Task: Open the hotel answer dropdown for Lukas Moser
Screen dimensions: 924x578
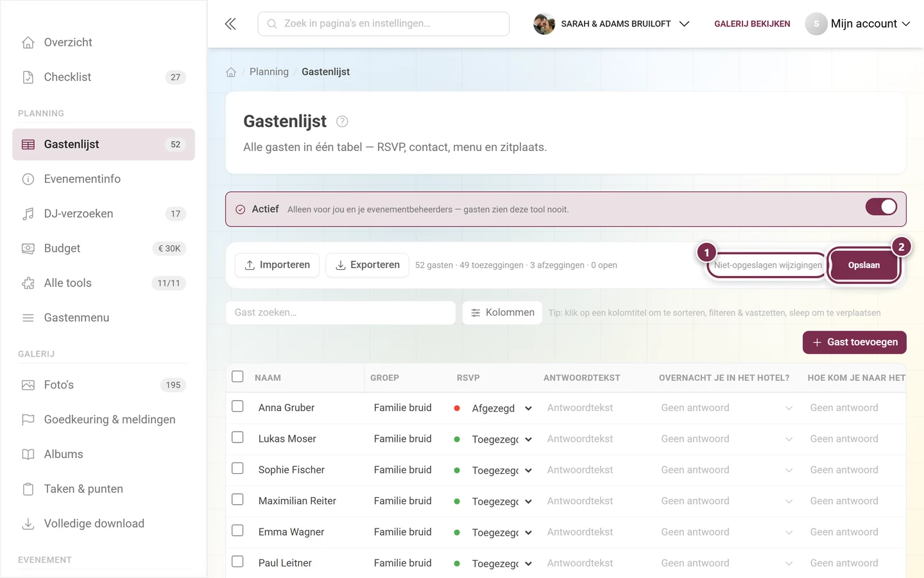Action: 727,439
